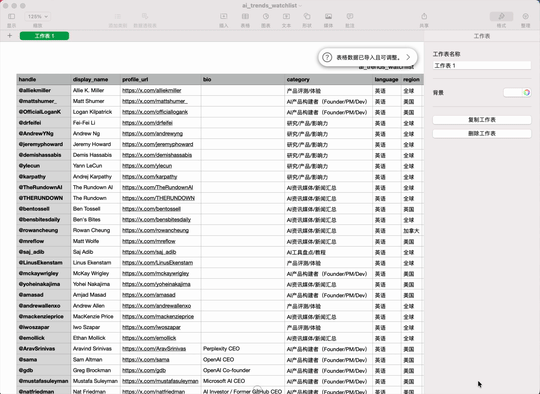Click the Shape (形状) toolbar icon
Screen dimensions: 540x394
pyautogui.click(x=307, y=17)
